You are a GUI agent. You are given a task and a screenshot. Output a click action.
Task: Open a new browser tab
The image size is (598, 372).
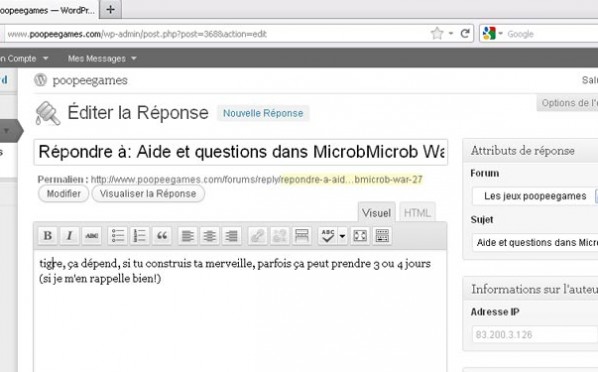tap(110, 10)
